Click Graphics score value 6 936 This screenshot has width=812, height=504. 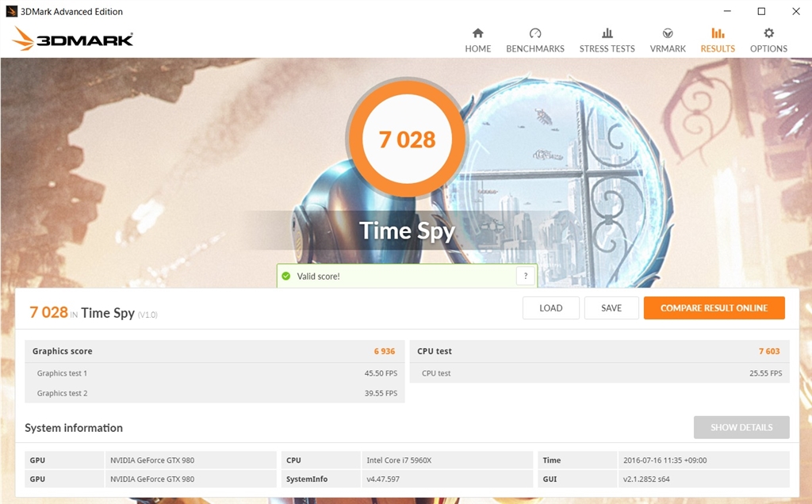[x=385, y=351]
